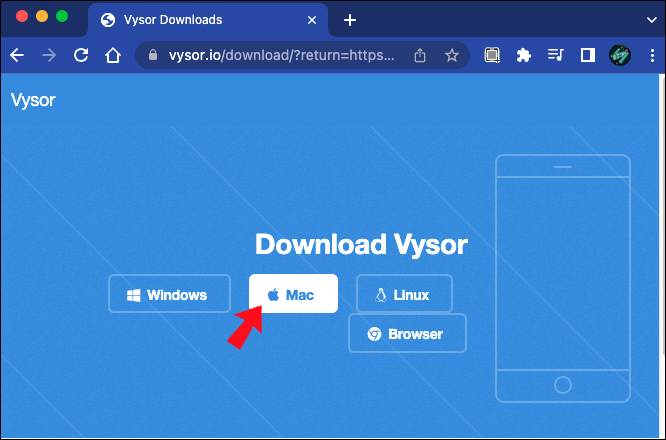Open the media controls playlist icon
Viewport: 666px width, 440px height.
coord(555,55)
